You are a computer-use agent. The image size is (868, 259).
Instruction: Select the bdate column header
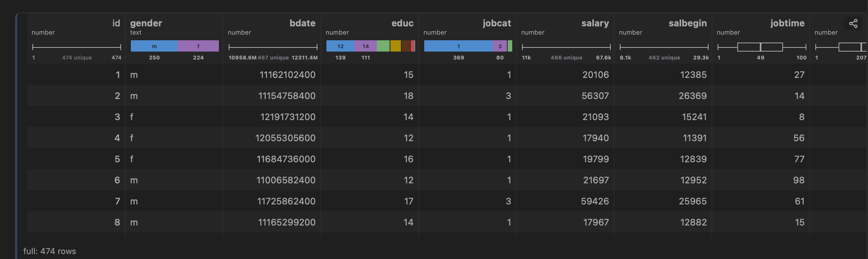point(302,23)
